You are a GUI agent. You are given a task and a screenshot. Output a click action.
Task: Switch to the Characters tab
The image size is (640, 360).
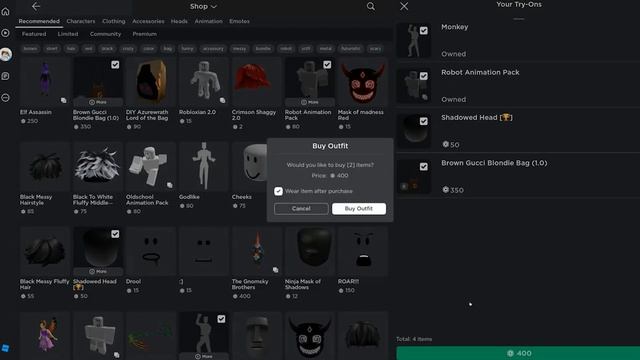81,21
